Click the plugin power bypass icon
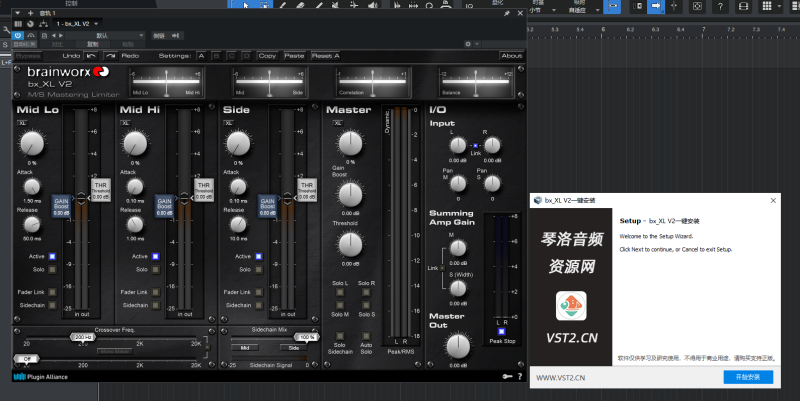The height and width of the screenshot is (401, 800). click(x=19, y=35)
